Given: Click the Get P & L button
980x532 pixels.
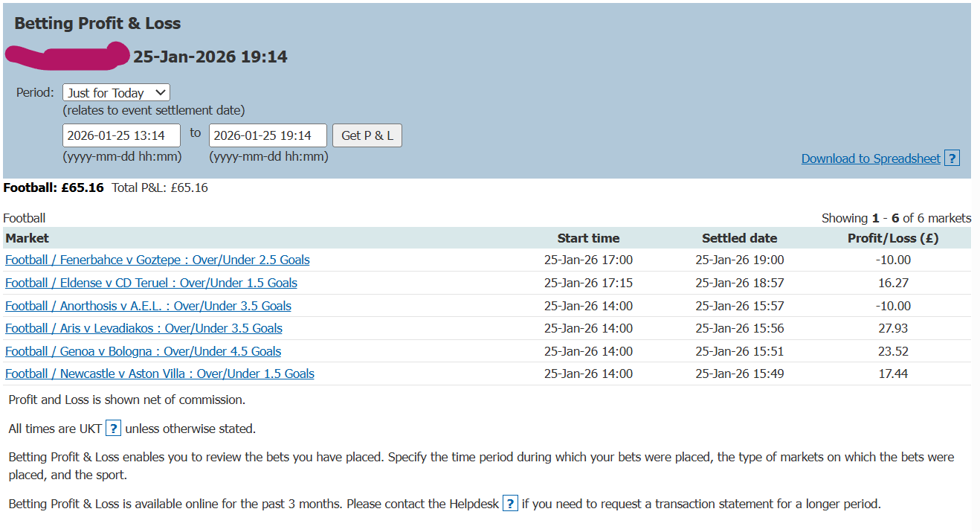Looking at the screenshot, I should point(367,135).
